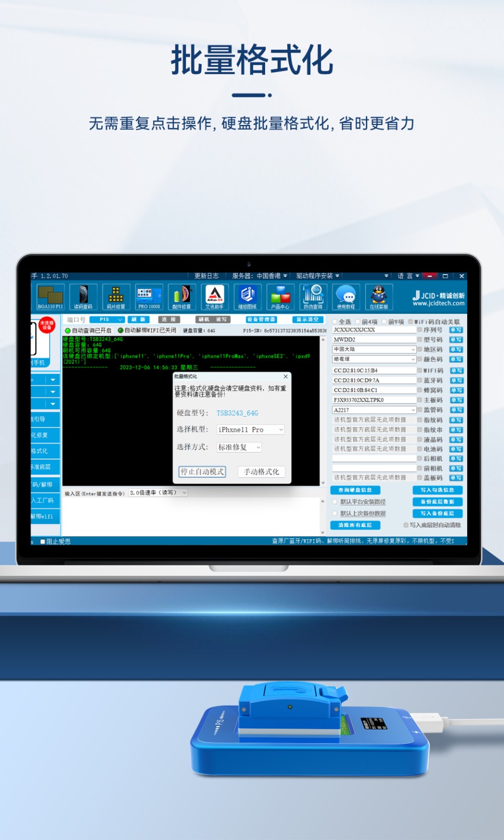Click the 单写 button for 蓝牙码
Screen dimensions: 504x840
tap(456, 380)
